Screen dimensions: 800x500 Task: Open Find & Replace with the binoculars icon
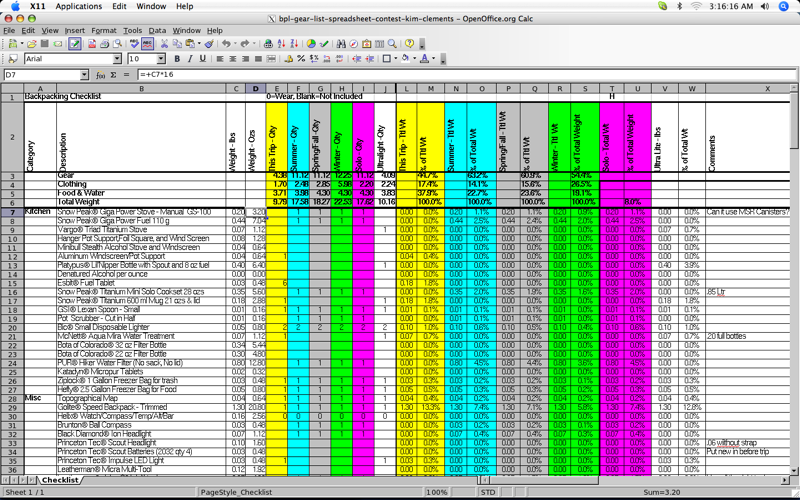tap(341, 44)
